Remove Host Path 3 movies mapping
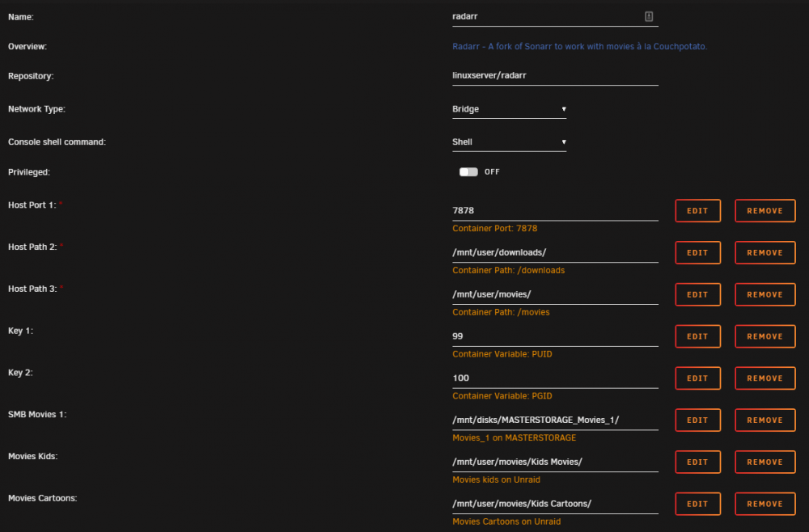Viewport: 809px width, 532px height. tap(765, 294)
